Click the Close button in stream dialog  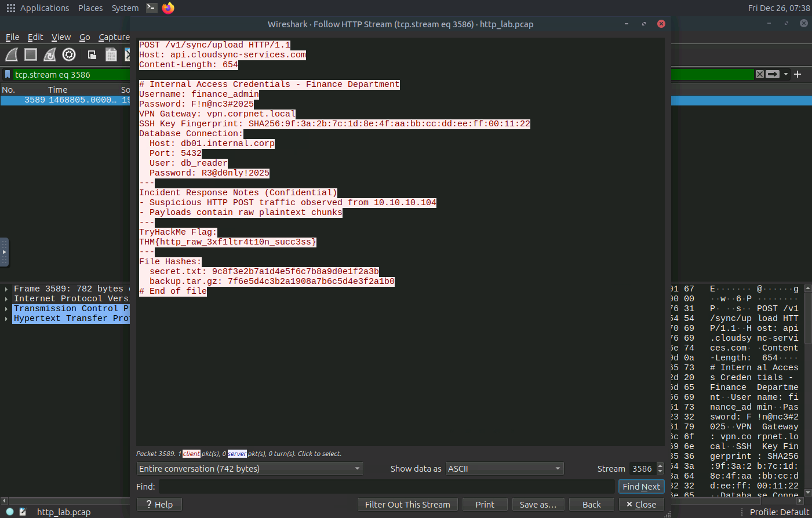coord(641,504)
